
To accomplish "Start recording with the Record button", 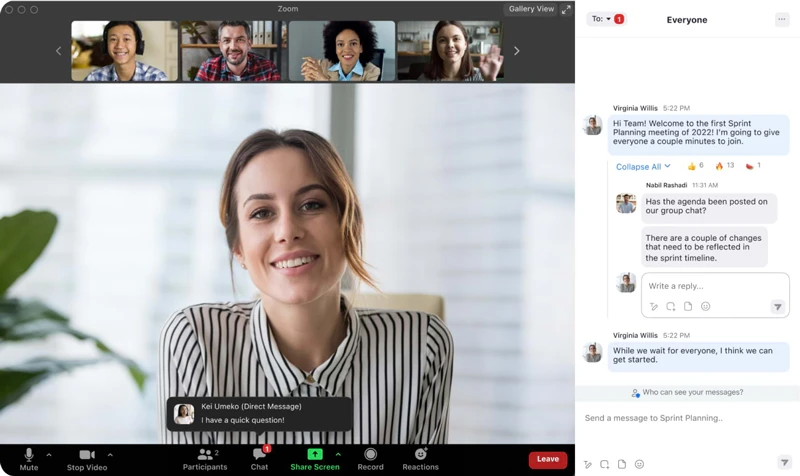I will (370, 456).
